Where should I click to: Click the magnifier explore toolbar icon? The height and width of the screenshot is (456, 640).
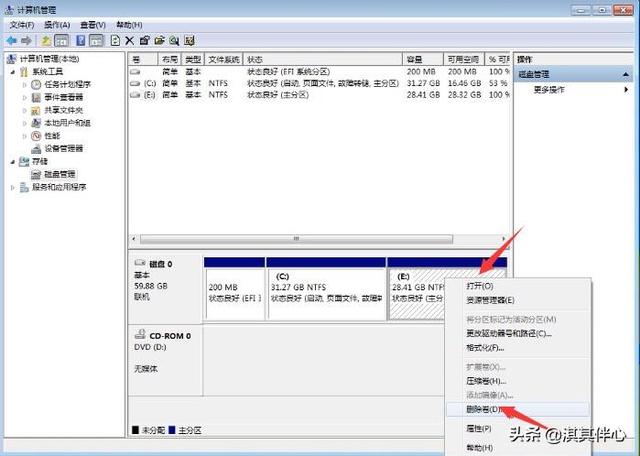coord(174,40)
